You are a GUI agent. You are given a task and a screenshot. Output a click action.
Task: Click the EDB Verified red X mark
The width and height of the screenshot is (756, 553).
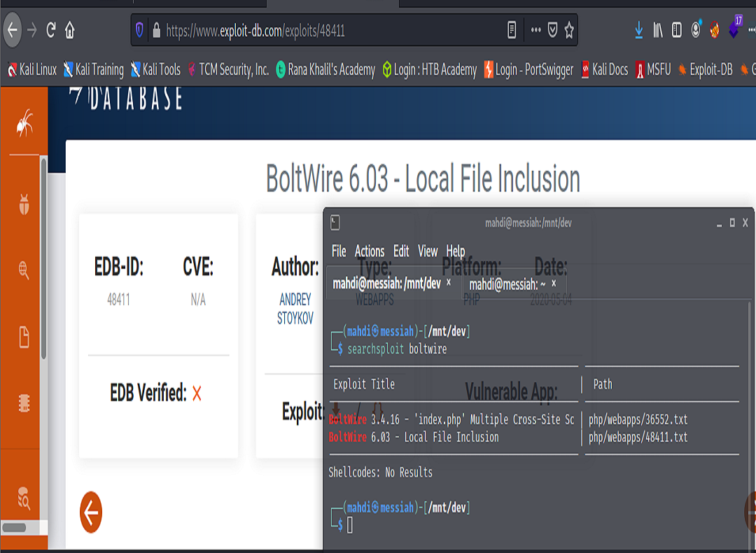pyautogui.click(x=197, y=393)
